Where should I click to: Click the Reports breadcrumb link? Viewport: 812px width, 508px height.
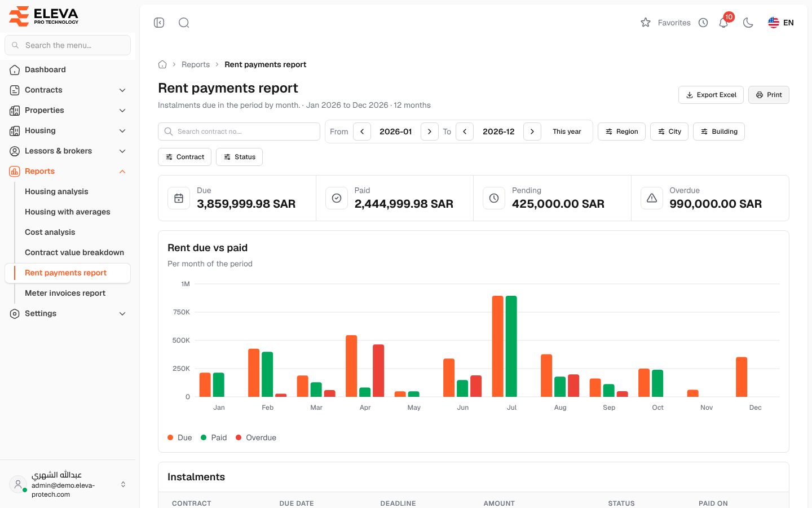click(196, 64)
